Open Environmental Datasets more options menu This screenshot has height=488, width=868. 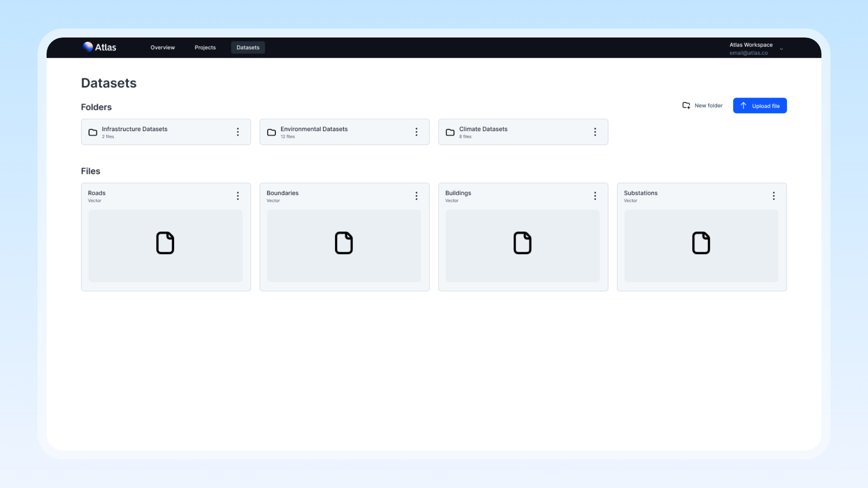tap(416, 132)
